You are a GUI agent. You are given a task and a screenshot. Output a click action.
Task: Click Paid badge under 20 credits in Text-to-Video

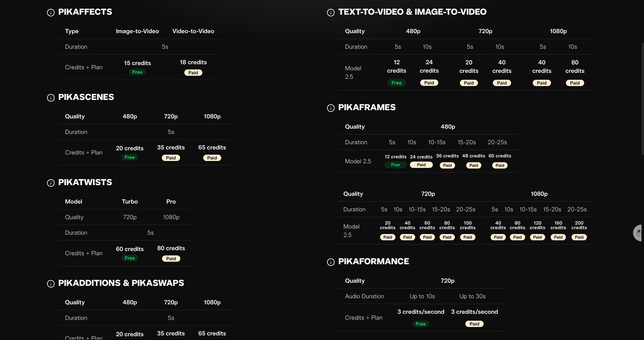(x=469, y=83)
